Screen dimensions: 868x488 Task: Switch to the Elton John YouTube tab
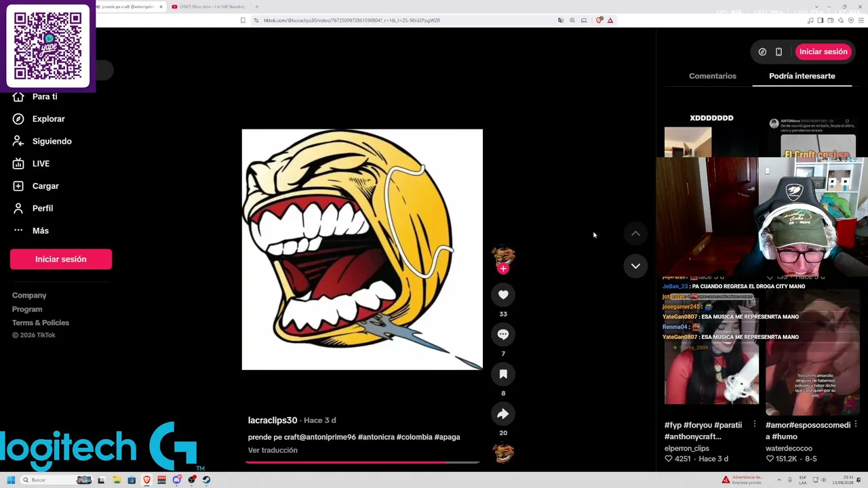click(x=208, y=7)
